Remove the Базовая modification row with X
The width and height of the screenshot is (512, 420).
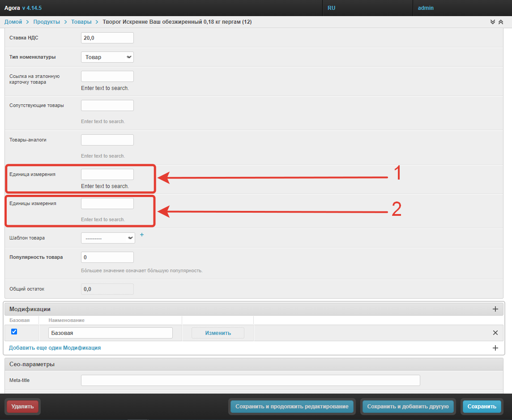coord(495,333)
